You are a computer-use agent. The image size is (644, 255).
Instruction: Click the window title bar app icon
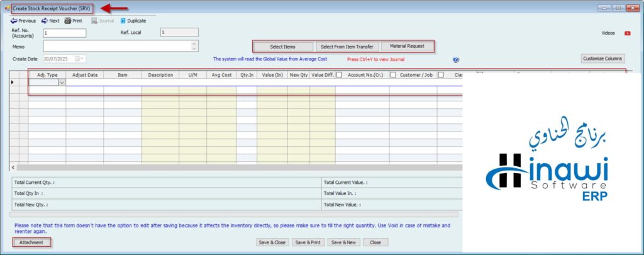(6, 8)
